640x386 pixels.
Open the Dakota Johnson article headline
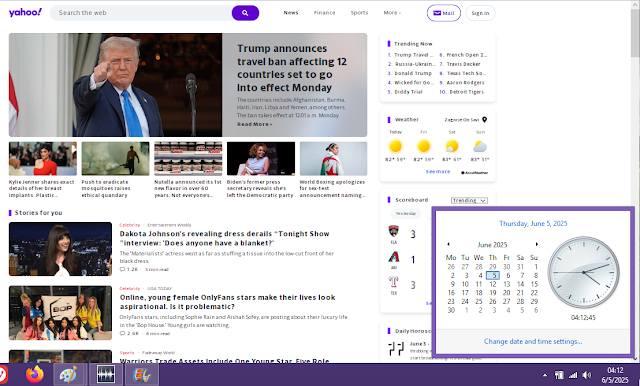(x=224, y=238)
